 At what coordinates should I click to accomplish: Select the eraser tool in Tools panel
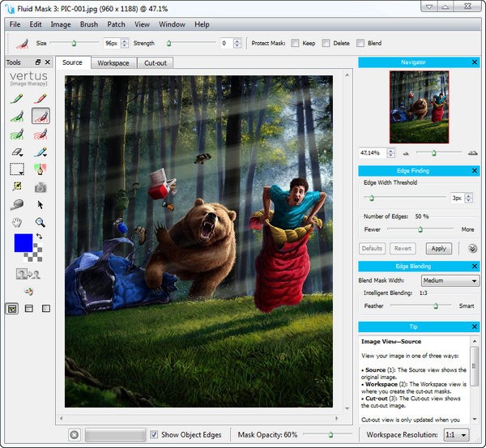(17, 152)
